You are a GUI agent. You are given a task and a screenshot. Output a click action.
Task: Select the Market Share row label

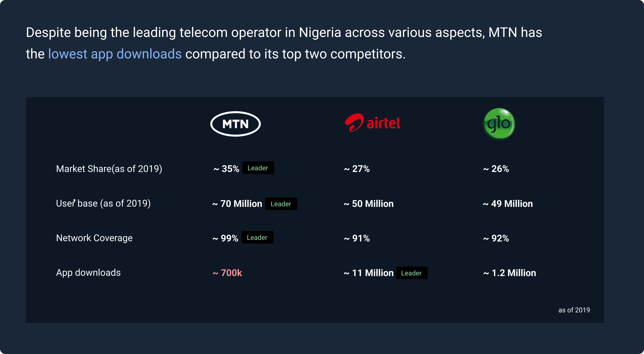109,169
